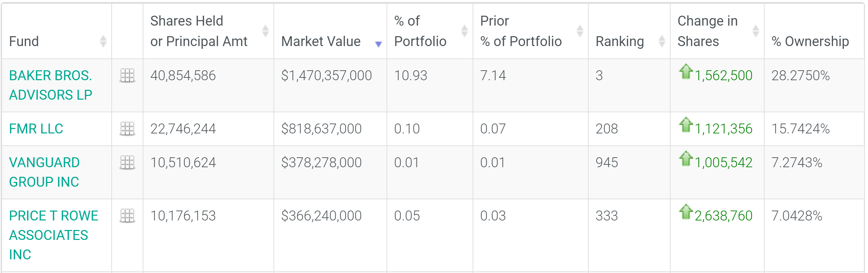Click grid icon for Price T Rowe row

[127, 216]
